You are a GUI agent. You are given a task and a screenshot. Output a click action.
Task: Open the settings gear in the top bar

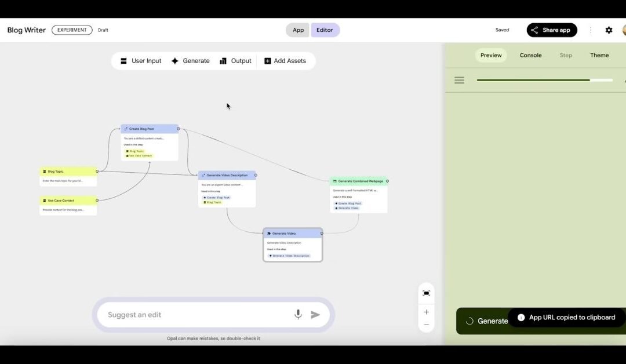(x=609, y=30)
